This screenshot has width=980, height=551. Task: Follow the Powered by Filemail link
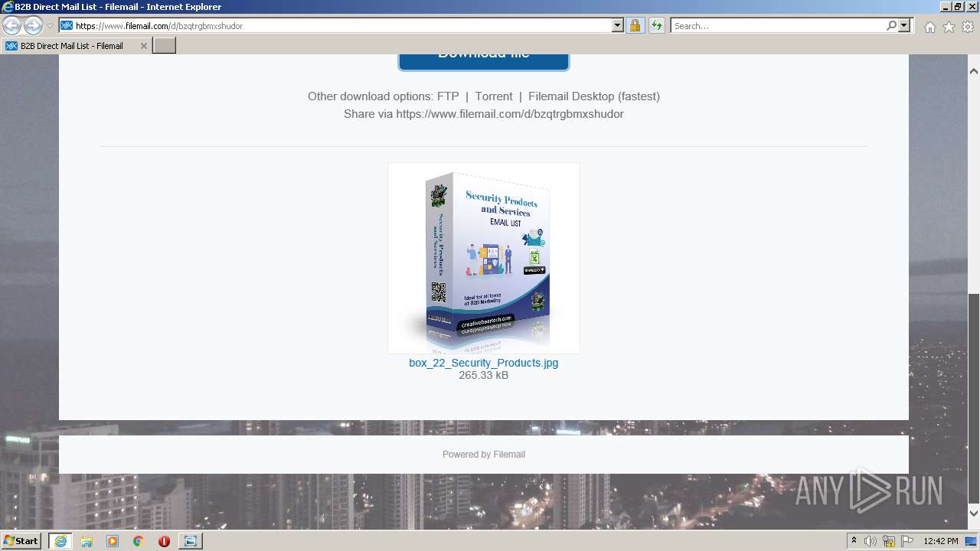[x=484, y=454]
